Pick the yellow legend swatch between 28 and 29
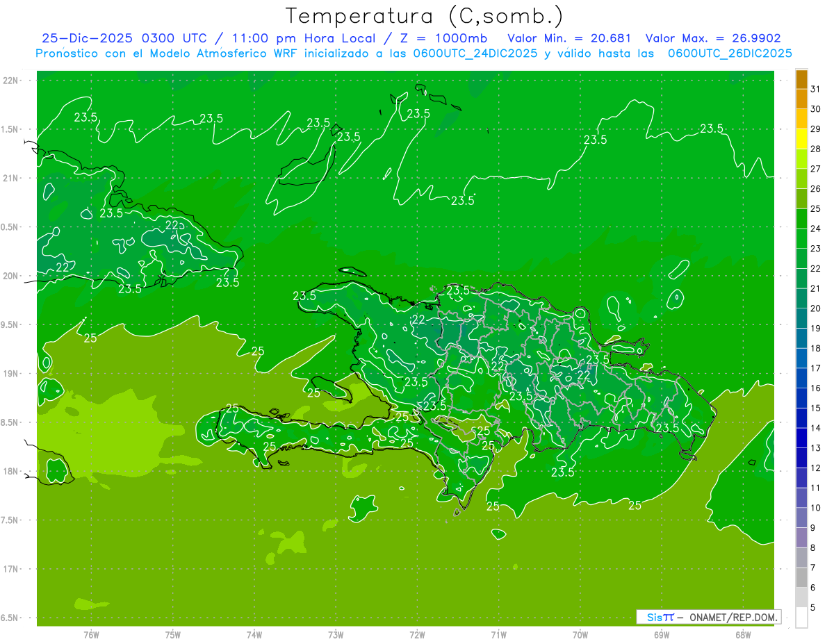834x644 pixels. (801, 139)
